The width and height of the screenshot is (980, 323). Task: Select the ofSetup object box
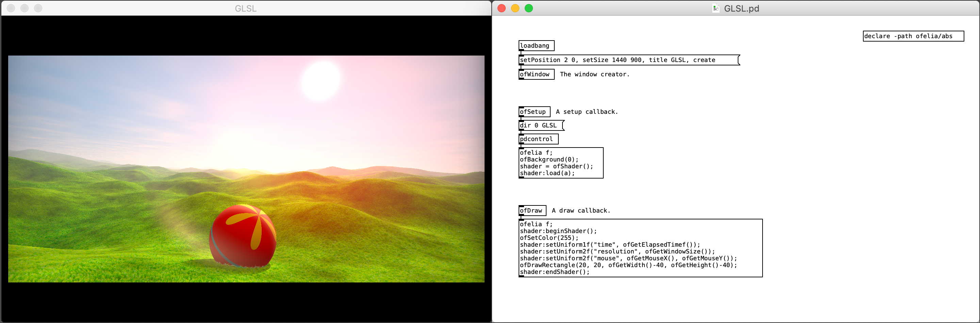[x=535, y=112]
